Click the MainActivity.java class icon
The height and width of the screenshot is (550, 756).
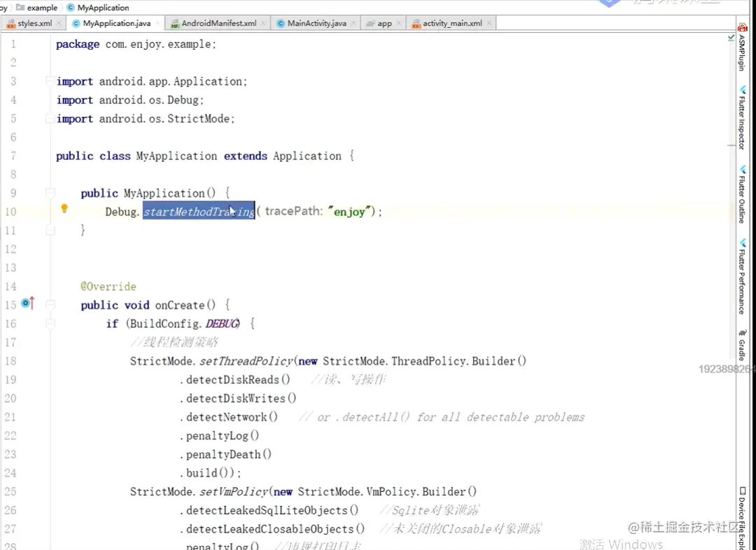coord(281,23)
